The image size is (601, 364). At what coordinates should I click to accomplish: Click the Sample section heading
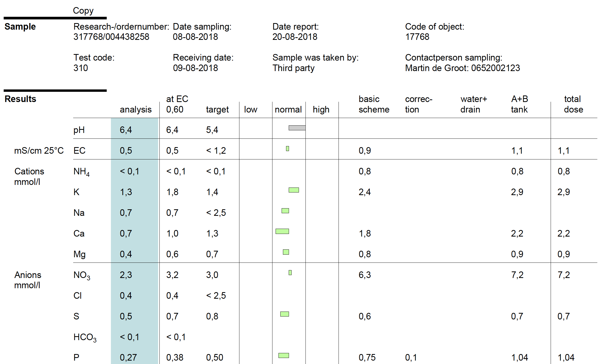(x=20, y=27)
